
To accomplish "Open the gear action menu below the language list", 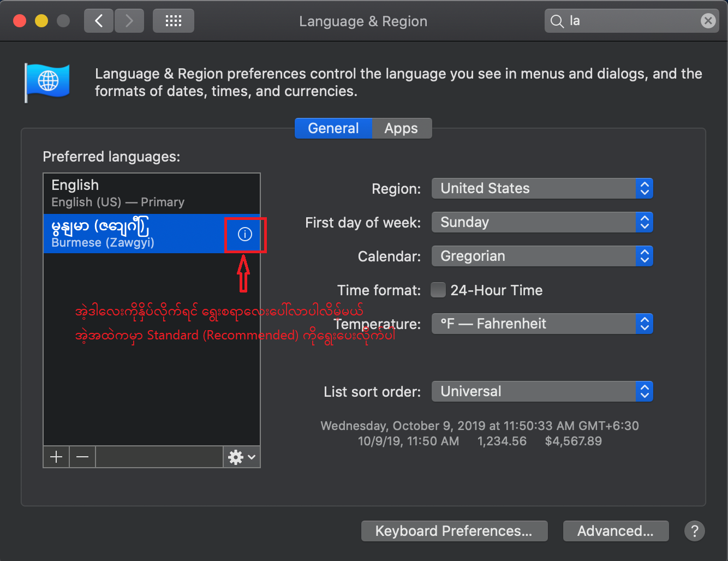I will [241, 457].
